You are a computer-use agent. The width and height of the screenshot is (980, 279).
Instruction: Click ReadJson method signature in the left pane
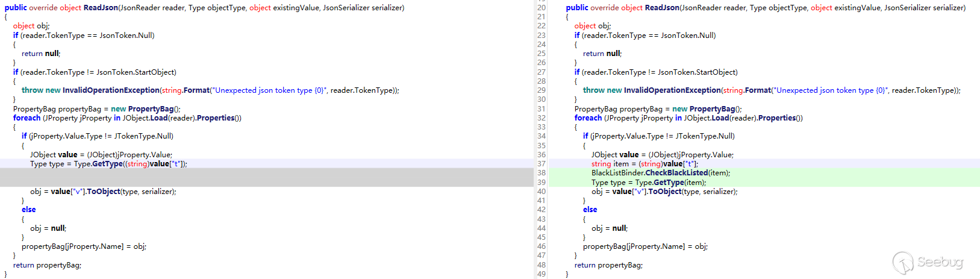(205, 8)
